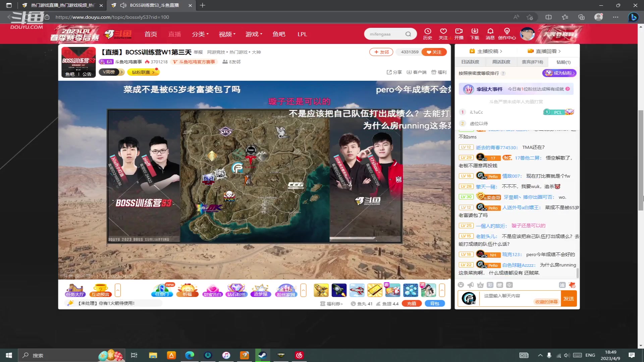Click the 福利 welfare link
644x362 pixels.
pos(439,72)
